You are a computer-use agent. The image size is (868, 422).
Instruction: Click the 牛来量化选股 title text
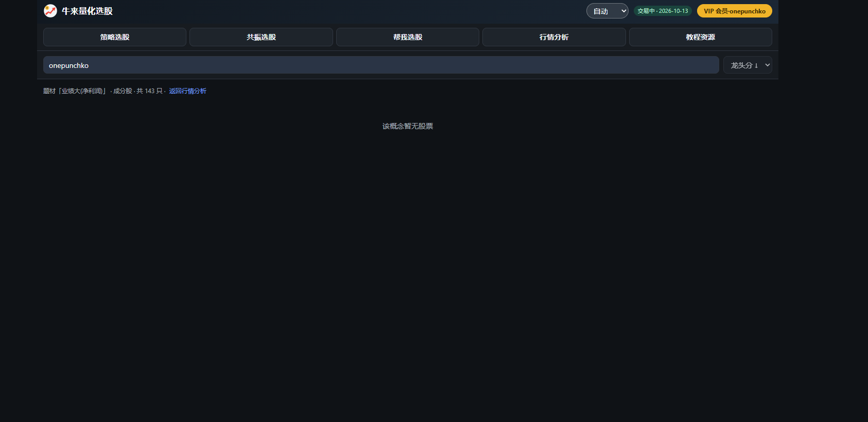(87, 11)
